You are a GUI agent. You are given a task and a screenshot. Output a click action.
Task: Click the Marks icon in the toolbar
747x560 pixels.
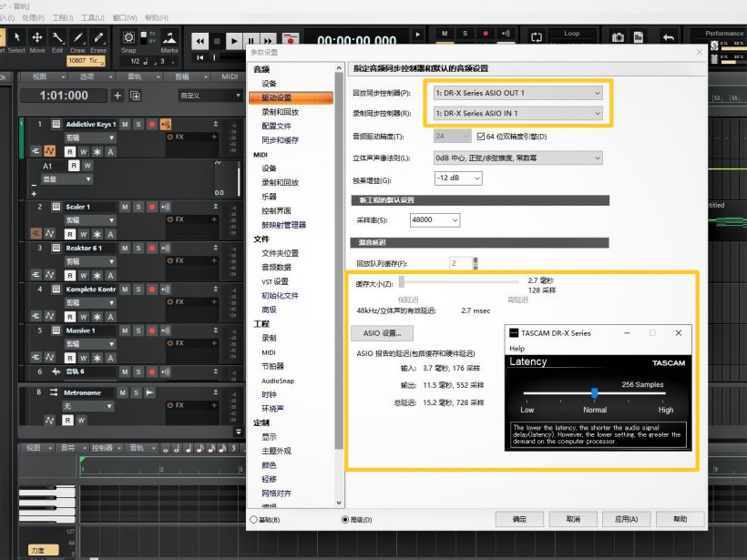[169, 36]
